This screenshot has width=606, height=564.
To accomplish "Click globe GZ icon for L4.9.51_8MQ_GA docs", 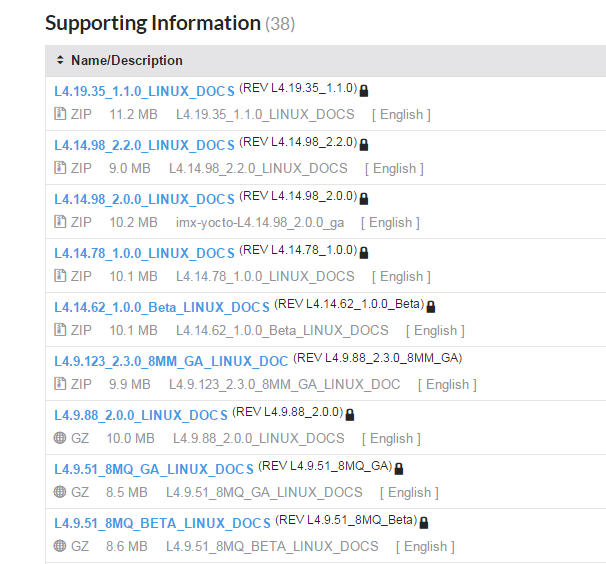I will [60, 492].
